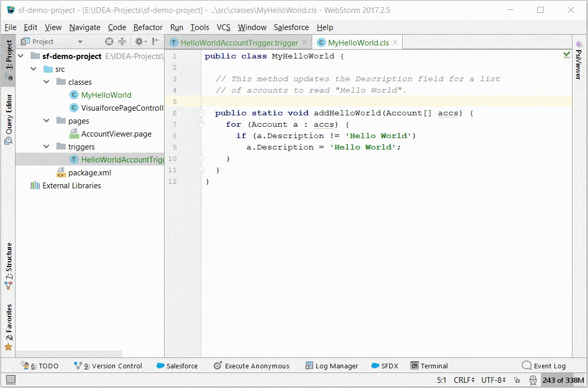Screen dimensions: 588x388
Task: Hide the Project panel with the hide icon
Action: click(x=156, y=41)
